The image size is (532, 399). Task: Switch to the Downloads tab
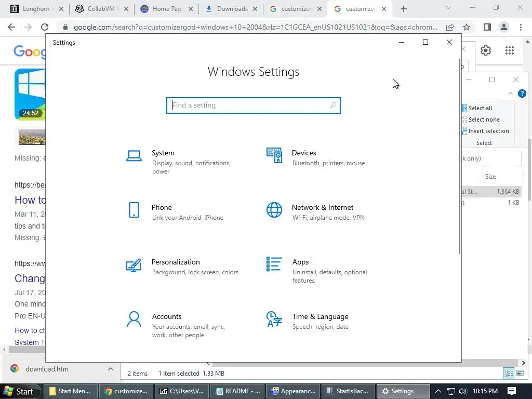point(231,9)
